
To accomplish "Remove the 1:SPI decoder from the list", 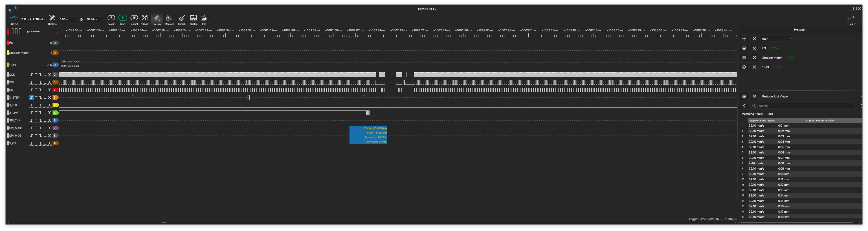I will [754, 67].
